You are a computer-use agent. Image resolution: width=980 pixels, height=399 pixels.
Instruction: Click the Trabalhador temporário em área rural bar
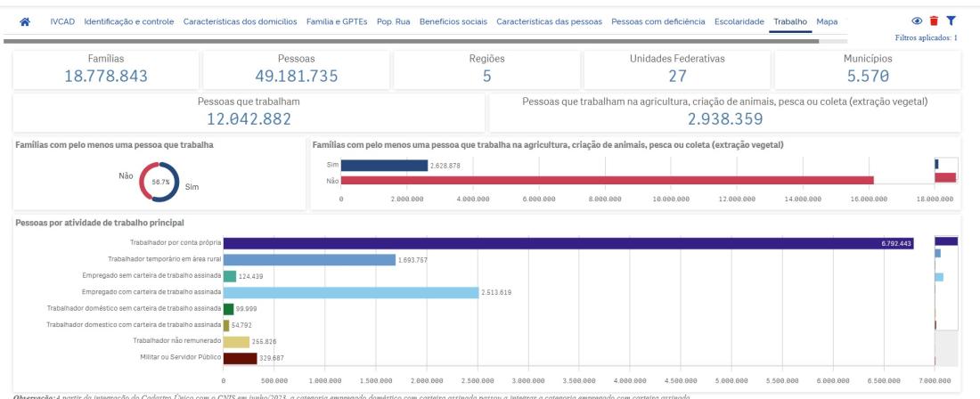pyautogui.click(x=309, y=259)
